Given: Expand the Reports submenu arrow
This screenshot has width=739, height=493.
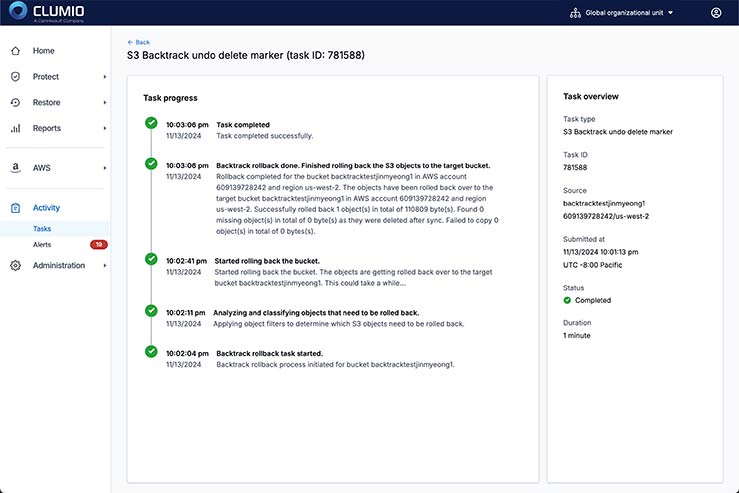Looking at the screenshot, I should [104, 128].
